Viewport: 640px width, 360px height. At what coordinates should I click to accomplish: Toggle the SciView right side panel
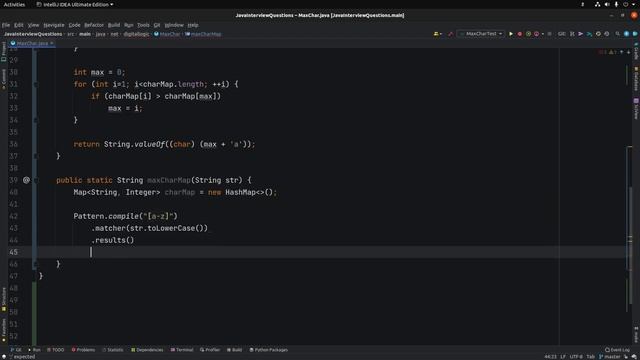click(636, 109)
